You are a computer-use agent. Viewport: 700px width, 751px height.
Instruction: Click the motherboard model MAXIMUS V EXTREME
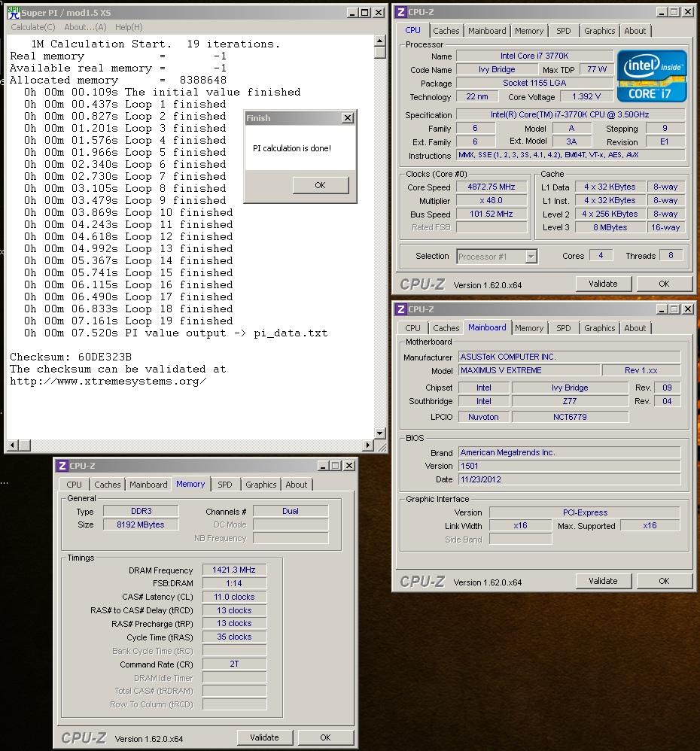click(x=529, y=370)
